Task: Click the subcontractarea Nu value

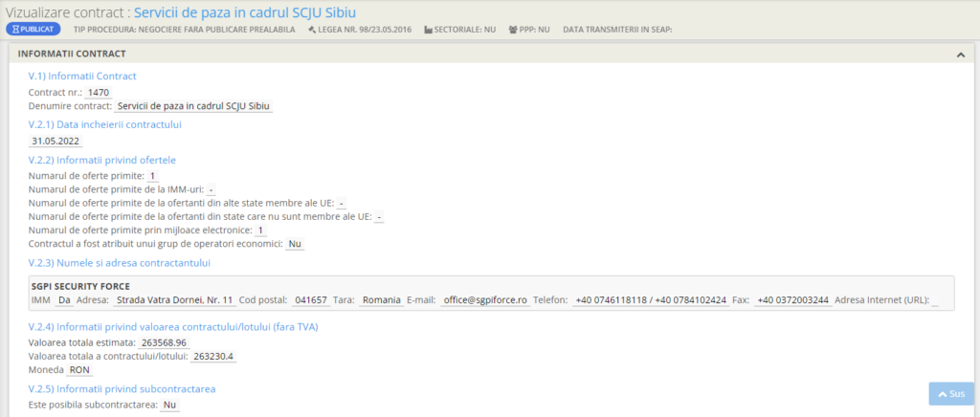Action: point(169,405)
